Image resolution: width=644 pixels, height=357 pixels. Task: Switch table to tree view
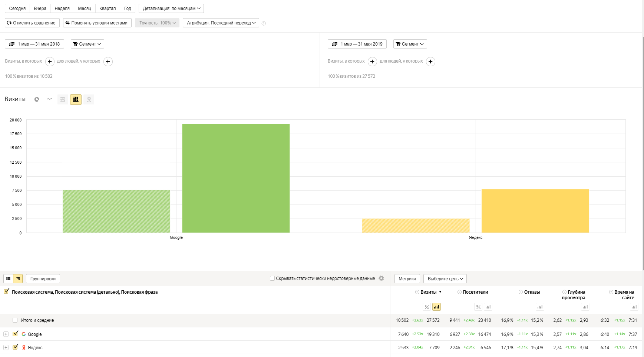pos(18,278)
